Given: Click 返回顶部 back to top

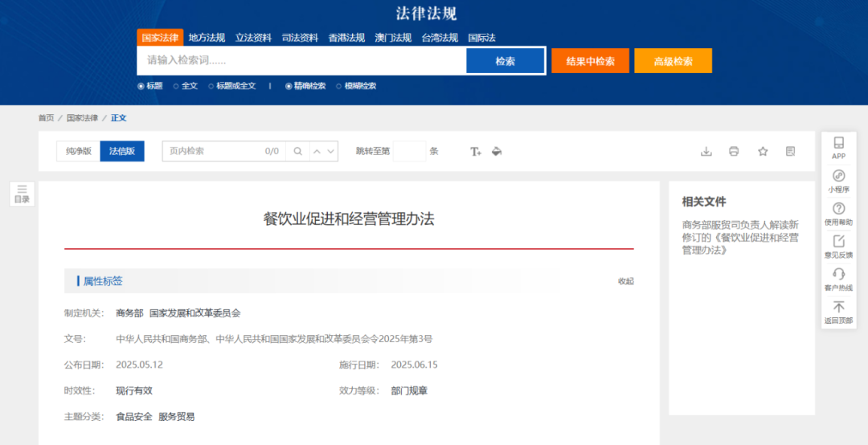Looking at the screenshot, I should pyautogui.click(x=838, y=312).
